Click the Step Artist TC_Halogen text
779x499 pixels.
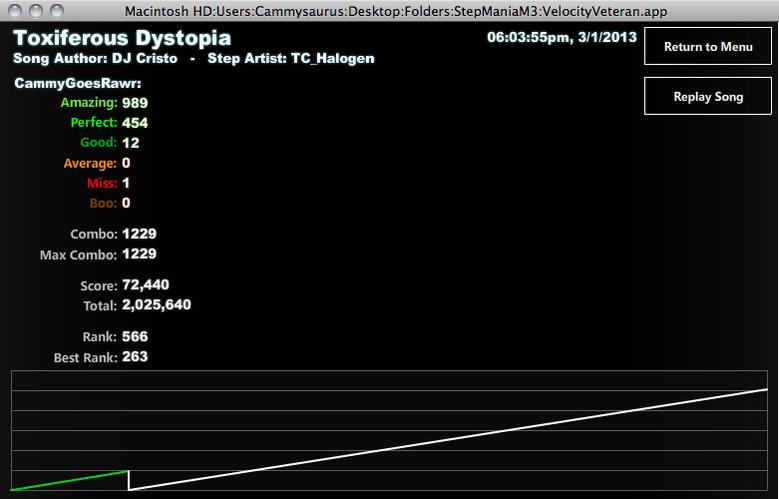tap(291, 58)
